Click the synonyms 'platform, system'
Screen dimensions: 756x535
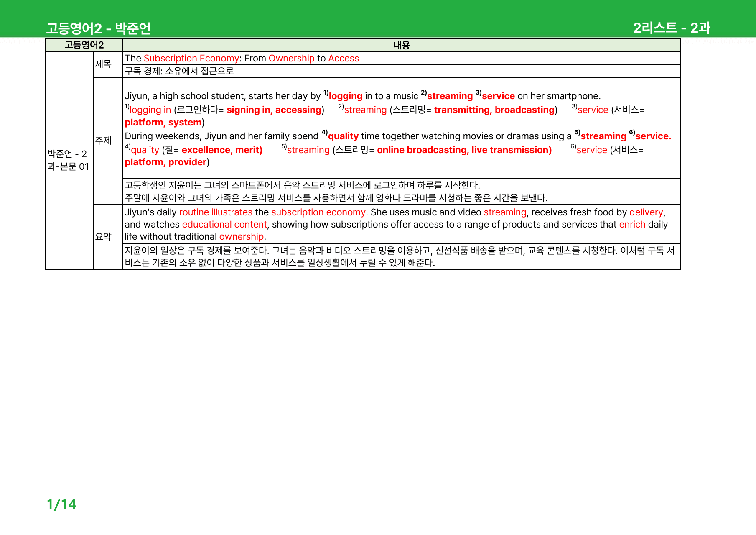pyautogui.click(x=163, y=122)
